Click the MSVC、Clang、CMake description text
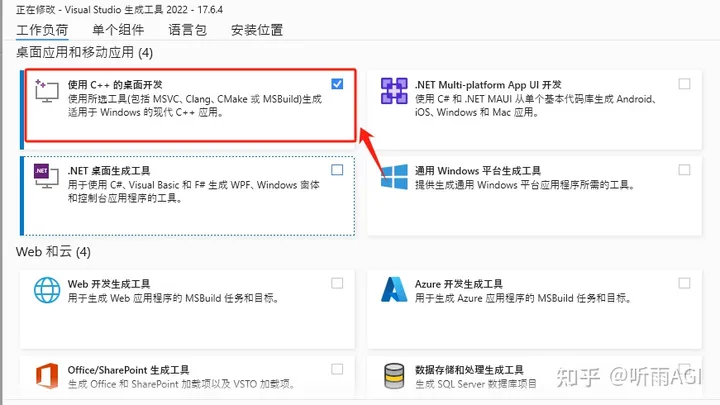 coord(195,106)
